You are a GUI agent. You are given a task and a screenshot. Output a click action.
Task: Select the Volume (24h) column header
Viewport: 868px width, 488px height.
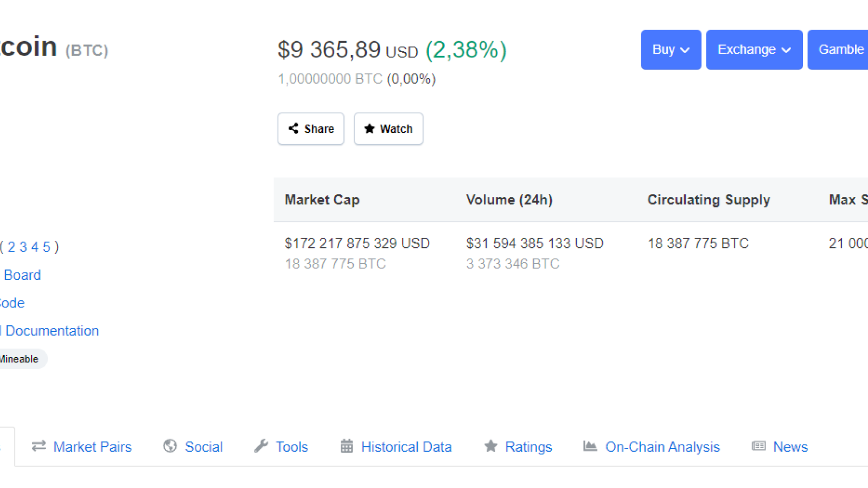tap(509, 200)
